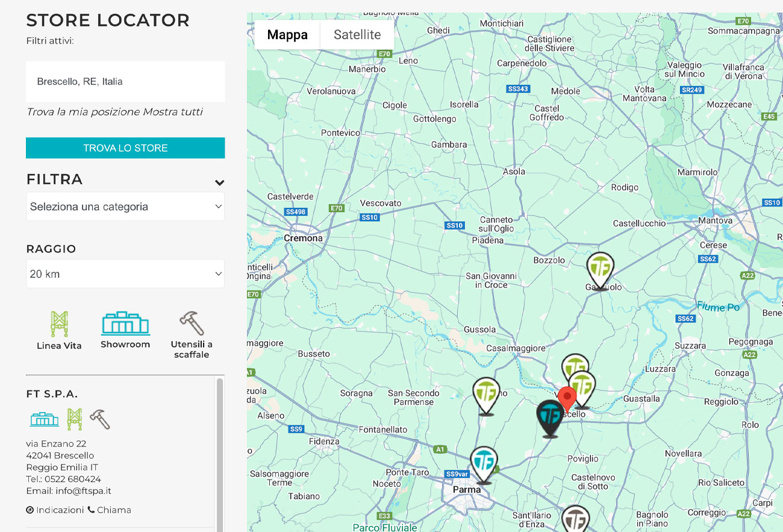
Task: Click the Cremona label on the map
Action: (303, 238)
